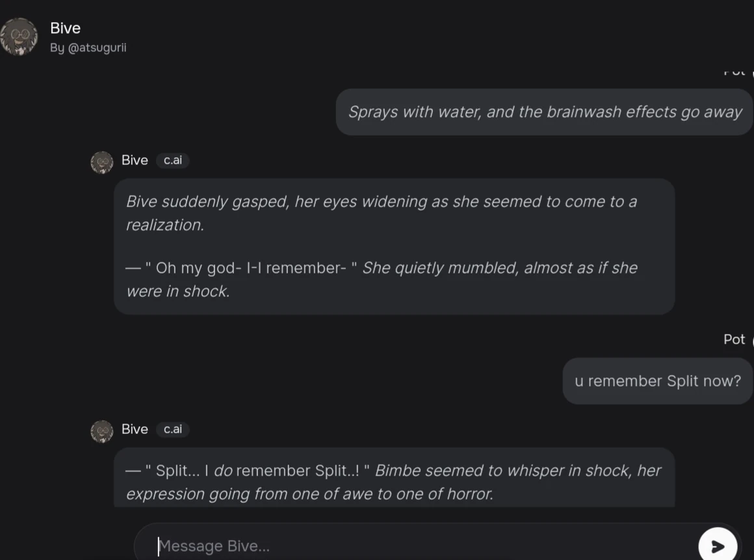
Task: Click the 'By @atsugurii' byline under the title
Action: [88, 47]
